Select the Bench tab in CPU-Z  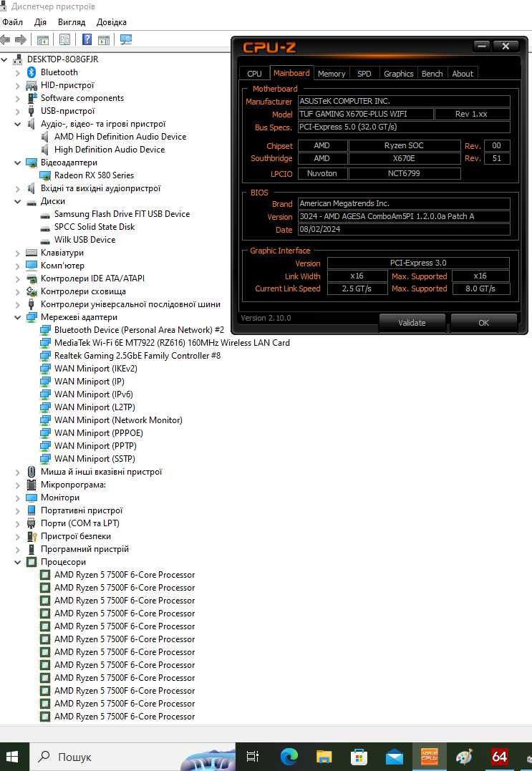432,73
